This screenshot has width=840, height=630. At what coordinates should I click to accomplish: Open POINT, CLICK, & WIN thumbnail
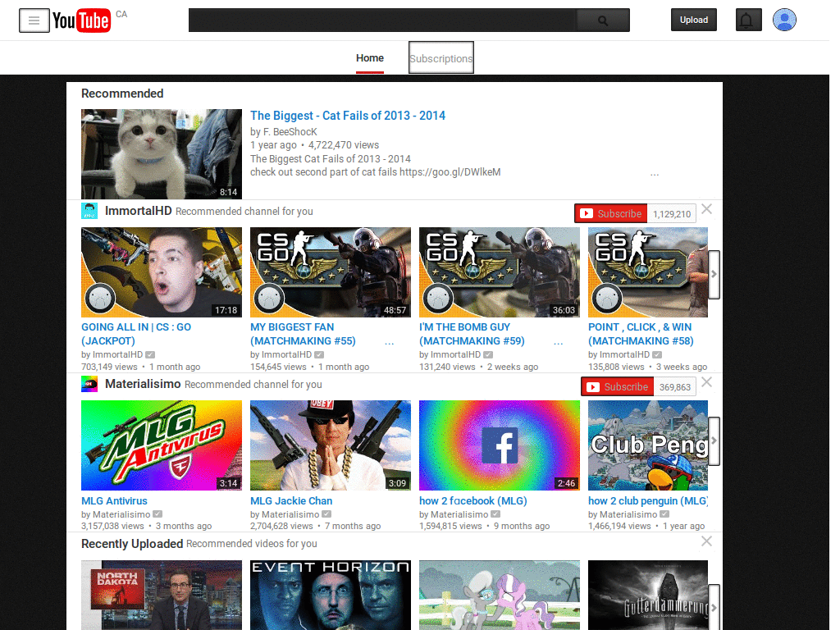point(648,272)
